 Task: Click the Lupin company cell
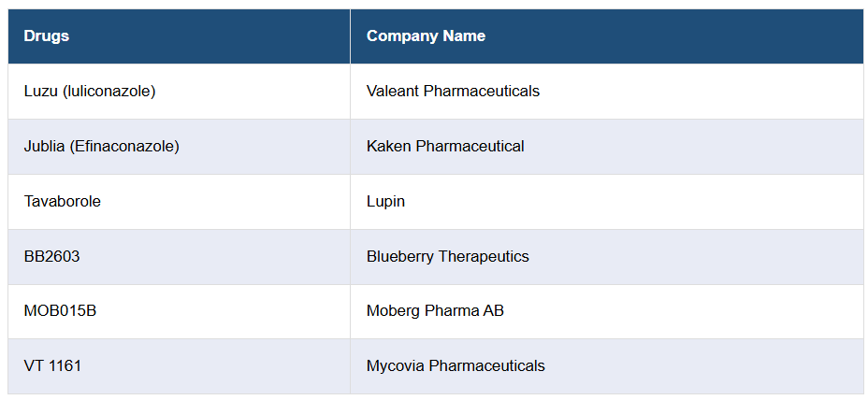pyautogui.click(x=385, y=202)
